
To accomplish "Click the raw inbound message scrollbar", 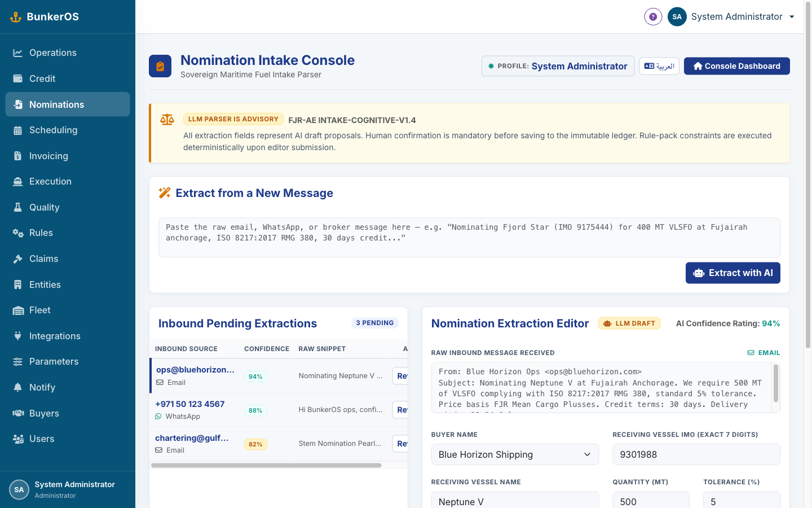I will click(x=776, y=383).
